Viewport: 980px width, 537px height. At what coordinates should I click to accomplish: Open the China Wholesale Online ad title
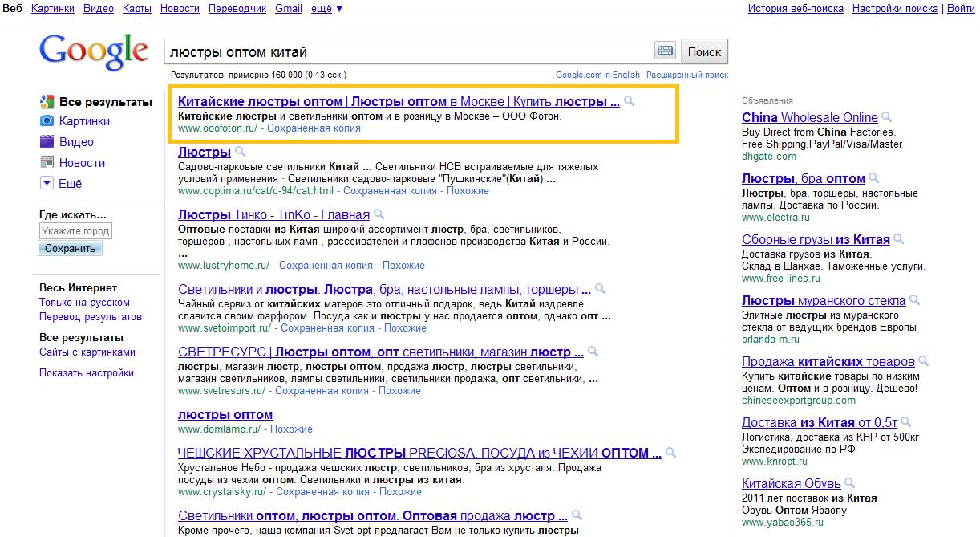click(810, 118)
